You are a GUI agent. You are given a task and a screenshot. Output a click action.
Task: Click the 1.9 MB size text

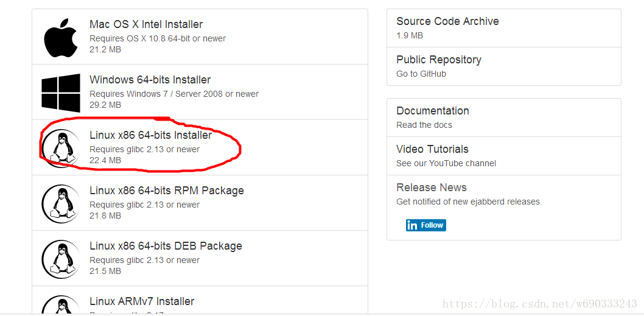pos(410,36)
